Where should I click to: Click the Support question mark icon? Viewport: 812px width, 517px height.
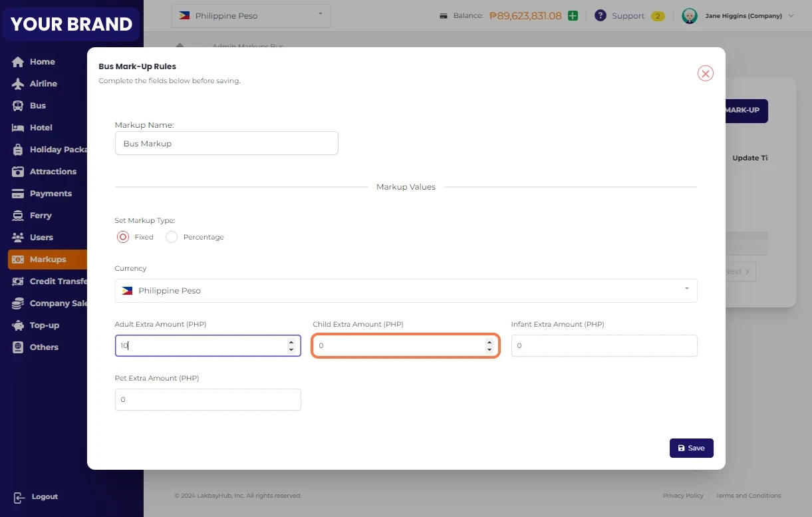601,16
